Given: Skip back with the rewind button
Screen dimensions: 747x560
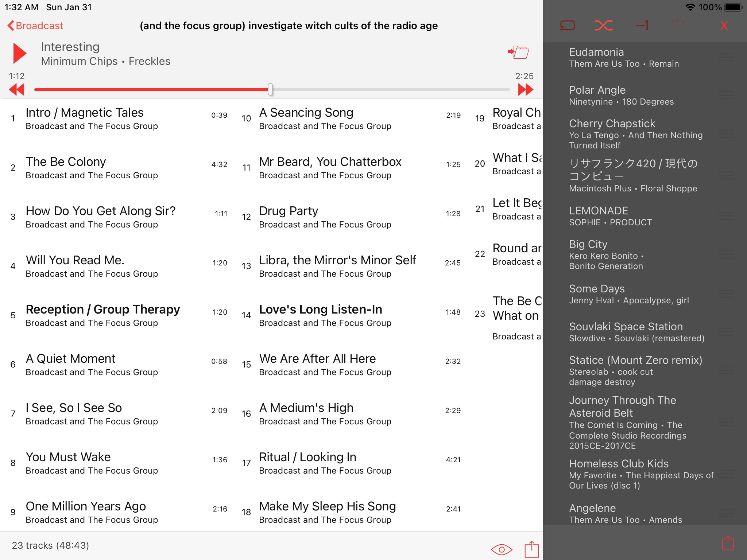Looking at the screenshot, I should (17, 89).
